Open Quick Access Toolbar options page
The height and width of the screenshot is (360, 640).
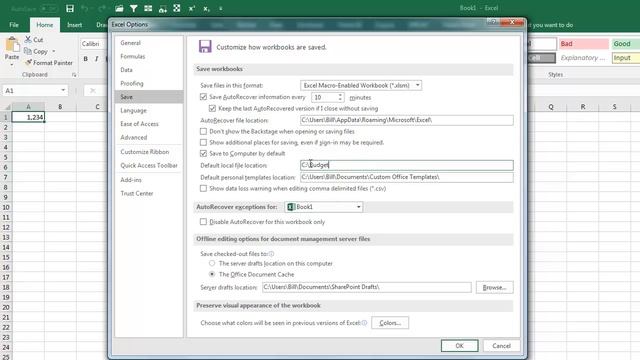click(x=149, y=165)
